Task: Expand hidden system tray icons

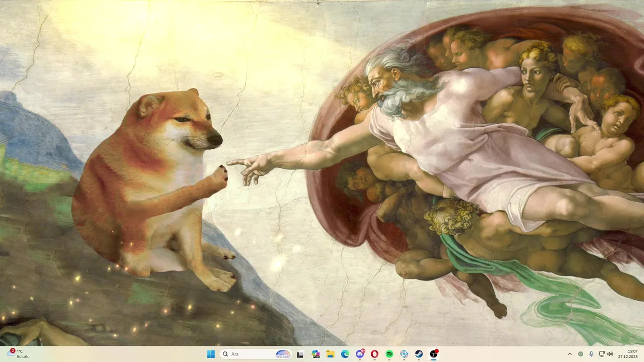Action: (570, 354)
